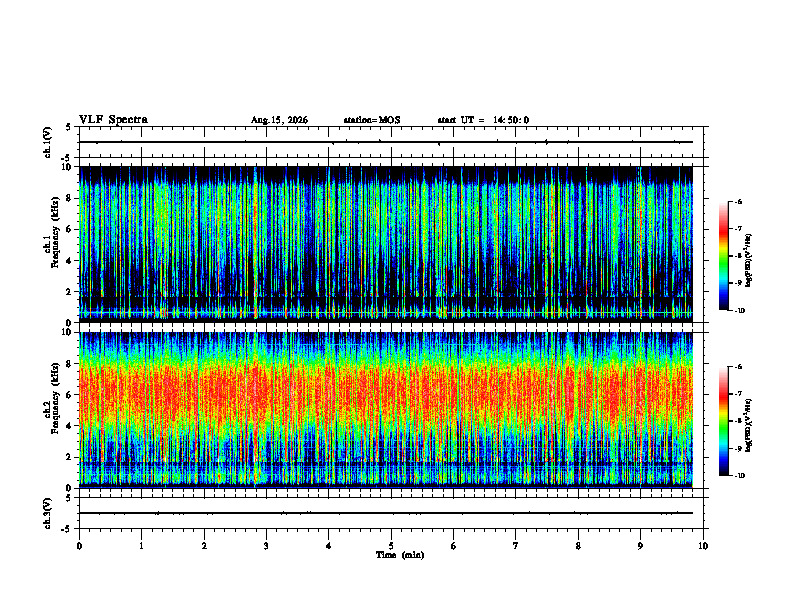
Task: Click the ch.1 frequency tick "8"
Action: point(69,198)
